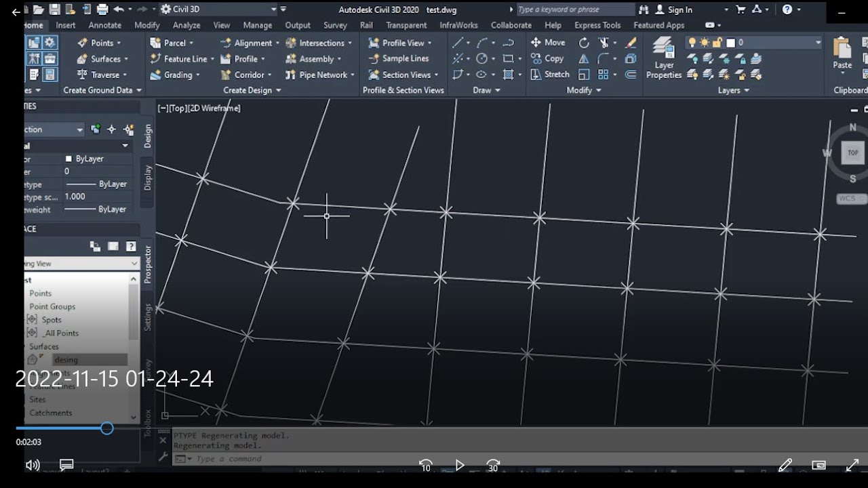Click the Sample Lines tool

399,59
